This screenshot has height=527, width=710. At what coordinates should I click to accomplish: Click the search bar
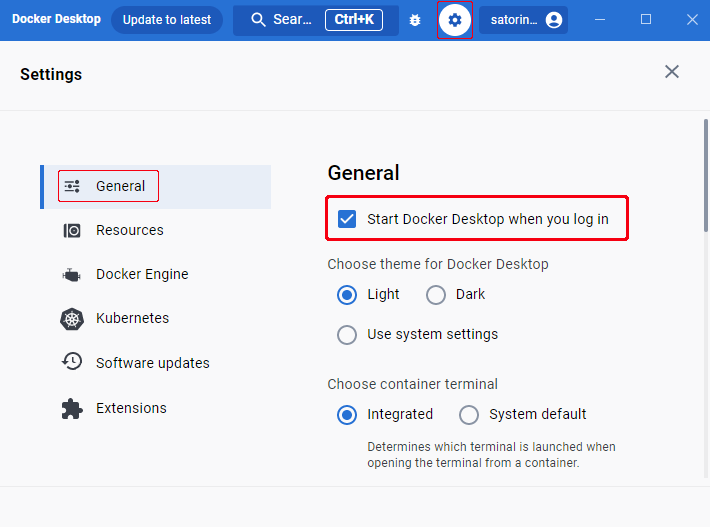[316, 20]
